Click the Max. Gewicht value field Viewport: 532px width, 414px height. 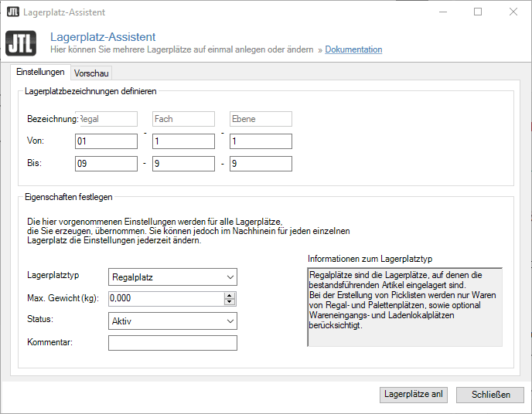[166, 298]
